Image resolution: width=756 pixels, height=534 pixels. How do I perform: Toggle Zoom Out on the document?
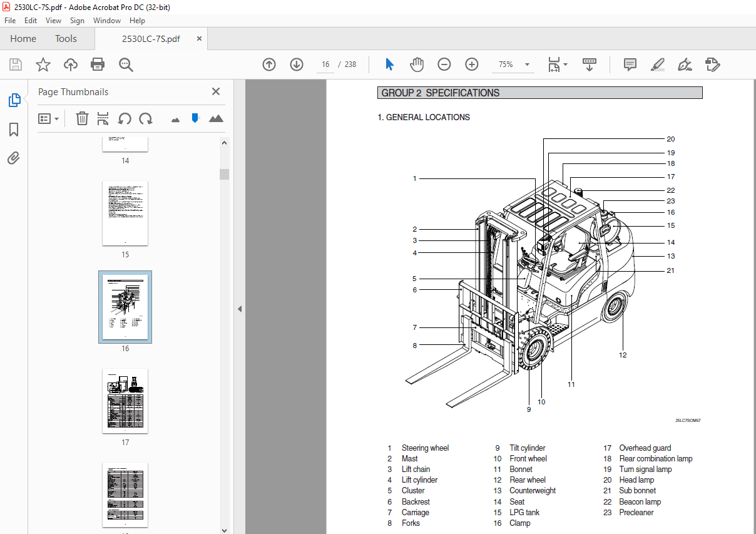tap(444, 64)
